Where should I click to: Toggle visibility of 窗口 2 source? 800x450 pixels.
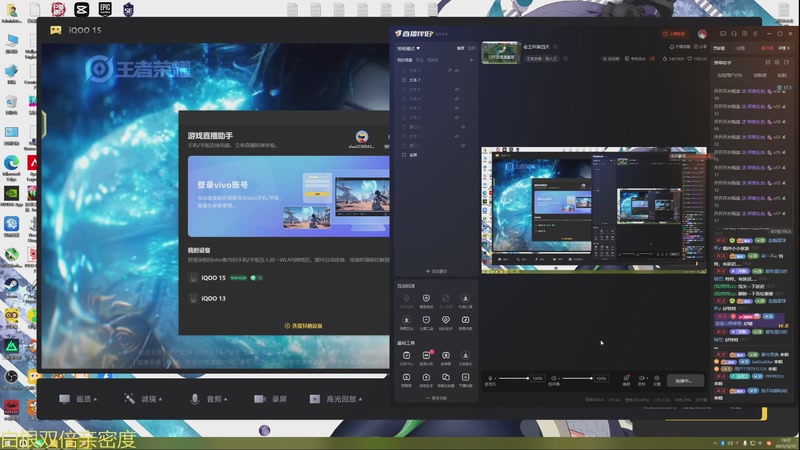[x=463, y=127]
